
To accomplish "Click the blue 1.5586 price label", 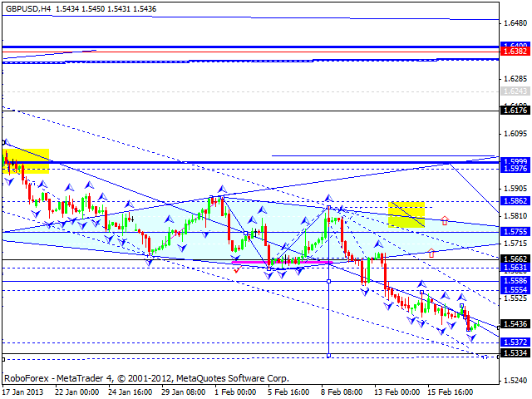I will (515, 281).
